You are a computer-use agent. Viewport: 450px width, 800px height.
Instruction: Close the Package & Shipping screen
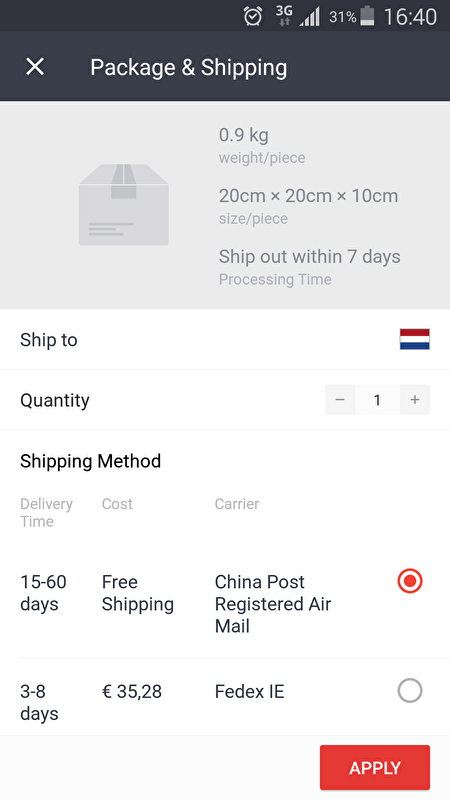(x=35, y=67)
